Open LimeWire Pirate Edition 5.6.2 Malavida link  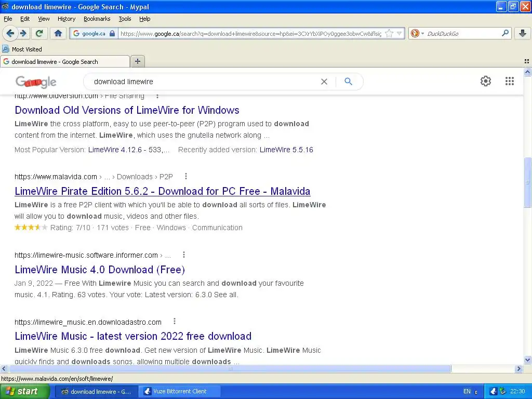pyautogui.click(x=162, y=191)
